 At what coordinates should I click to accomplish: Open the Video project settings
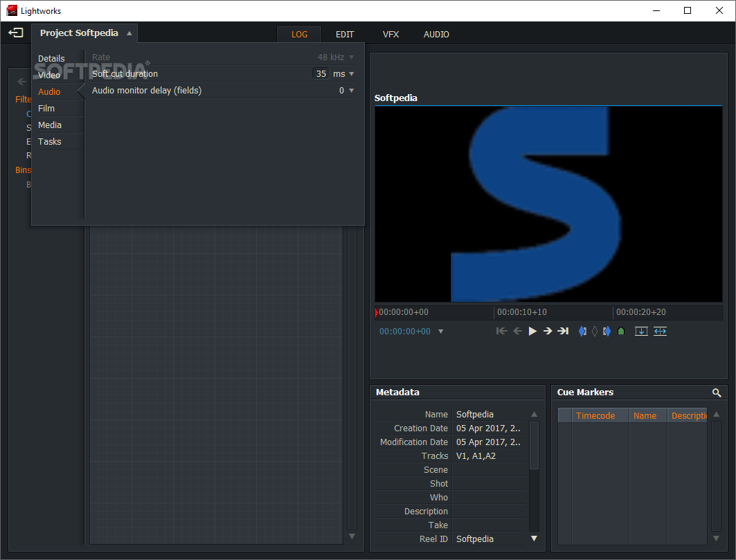49,75
